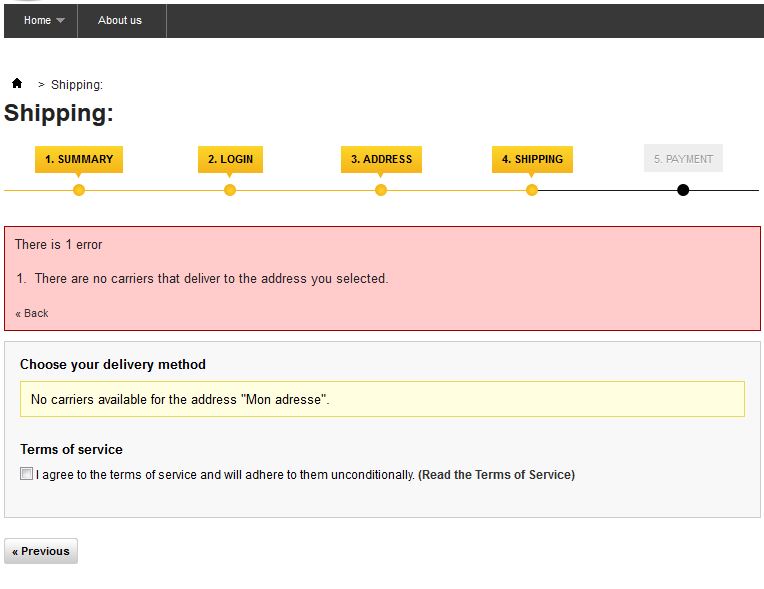
Task: Click the Summary step progress dot
Action: (79, 190)
